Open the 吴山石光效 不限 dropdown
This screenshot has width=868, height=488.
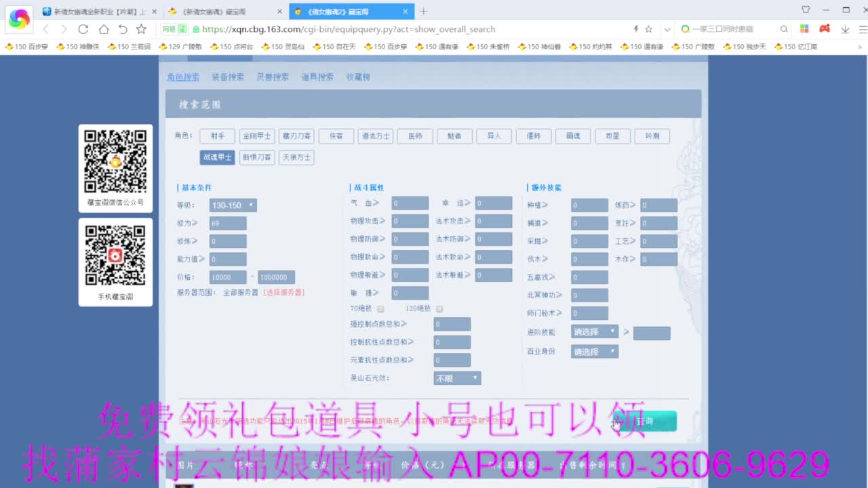[457, 378]
